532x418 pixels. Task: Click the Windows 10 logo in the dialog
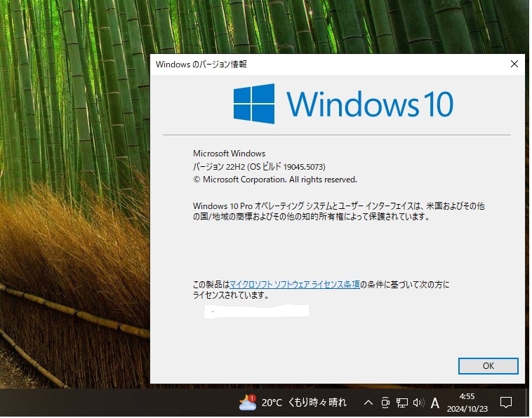tap(343, 104)
